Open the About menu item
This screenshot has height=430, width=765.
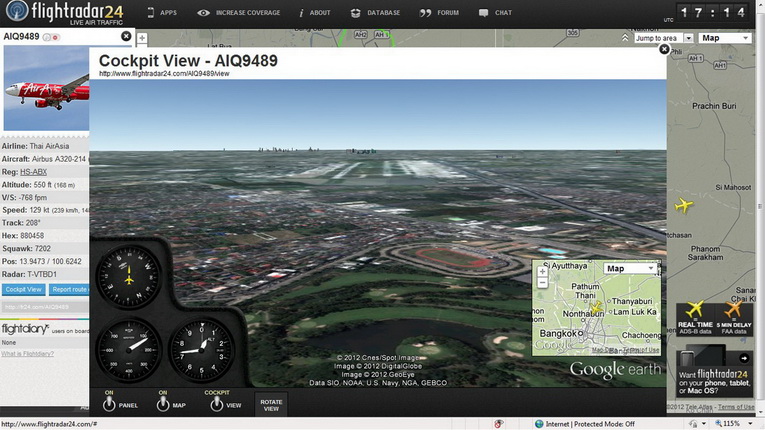(x=315, y=13)
